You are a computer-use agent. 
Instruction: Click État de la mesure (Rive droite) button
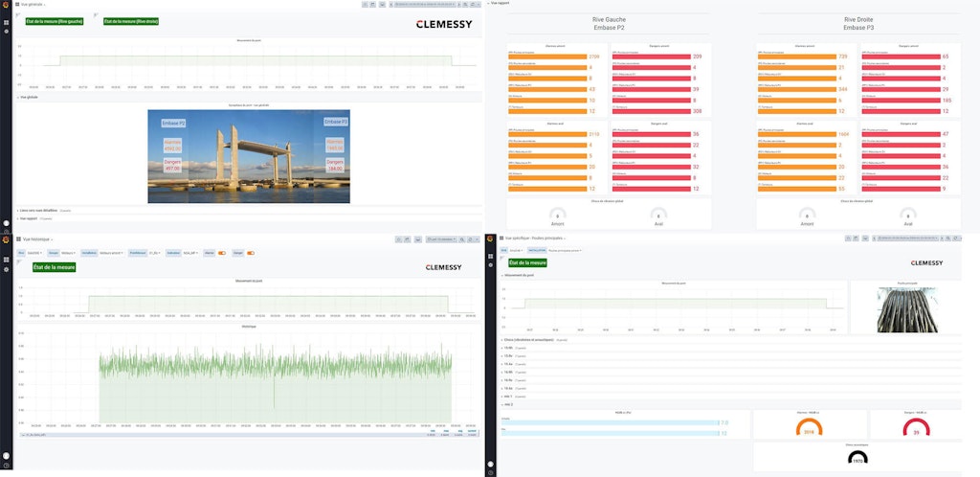point(130,21)
